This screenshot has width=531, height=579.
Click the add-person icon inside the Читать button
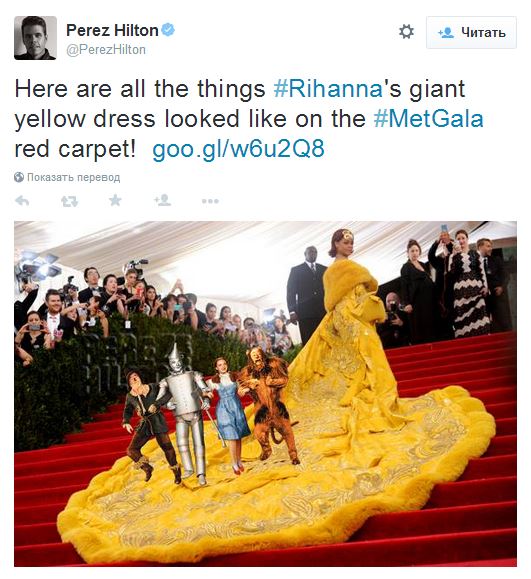(446, 33)
